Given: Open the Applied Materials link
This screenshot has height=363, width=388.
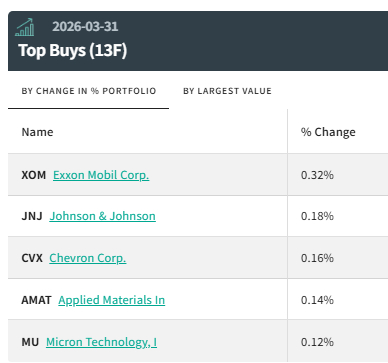Looking at the screenshot, I should point(112,300).
